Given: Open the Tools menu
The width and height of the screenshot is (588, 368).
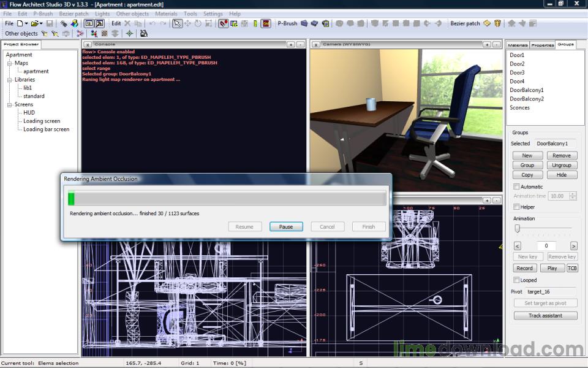Looking at the screenshot, I should click(190, 14).
